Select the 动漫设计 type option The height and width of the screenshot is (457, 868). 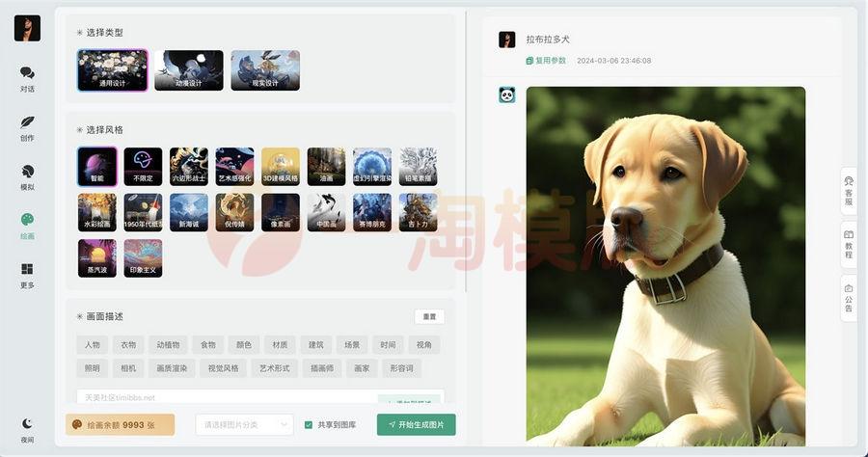(x=189, y=70)
